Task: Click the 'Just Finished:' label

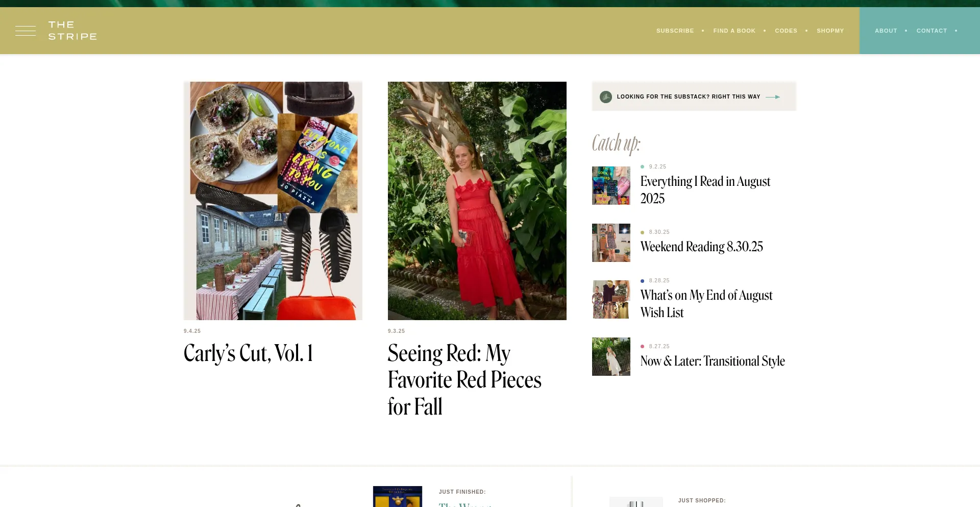Action: tap(462, 492)
